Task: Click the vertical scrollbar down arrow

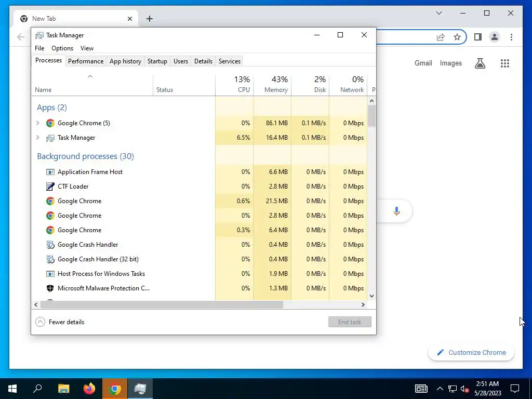Action: click(x=371, y=296)
